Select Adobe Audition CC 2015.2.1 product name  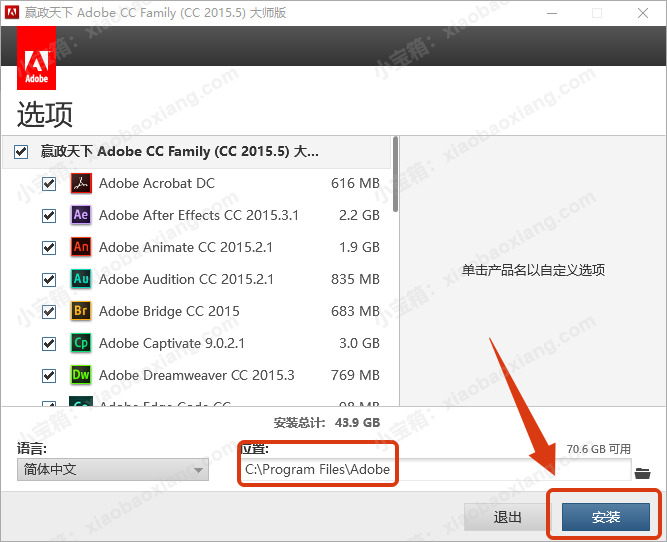186,279
